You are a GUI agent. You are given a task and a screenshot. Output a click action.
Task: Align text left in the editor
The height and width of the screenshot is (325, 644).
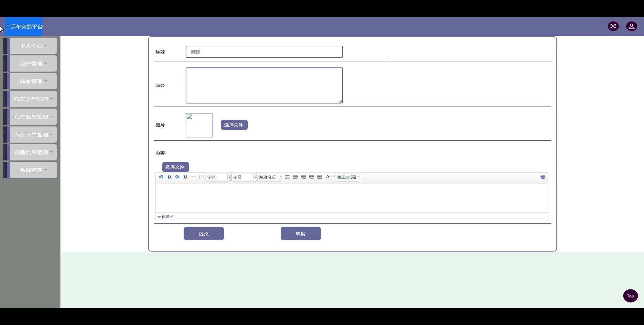pyautogui.click(x=295, y=177)
